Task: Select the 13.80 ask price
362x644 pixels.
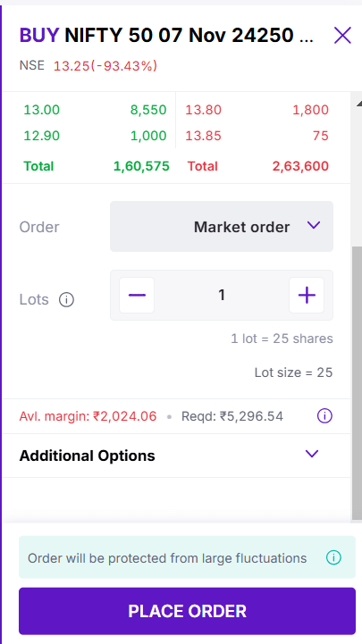Action: click(204, 110)
